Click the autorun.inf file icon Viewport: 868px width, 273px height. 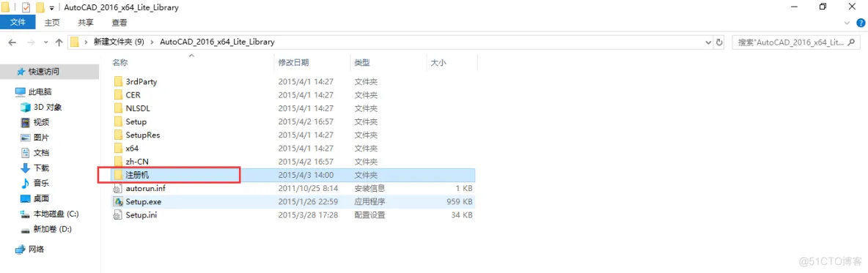click(x=117, y=188)
